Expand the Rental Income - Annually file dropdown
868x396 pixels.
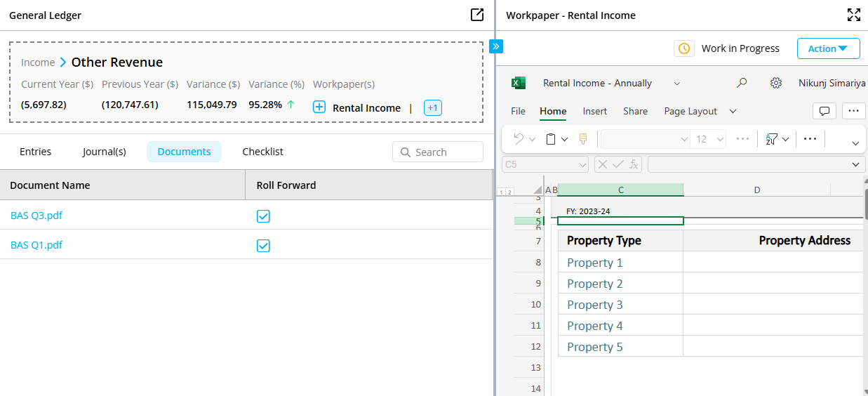point(677,84)
